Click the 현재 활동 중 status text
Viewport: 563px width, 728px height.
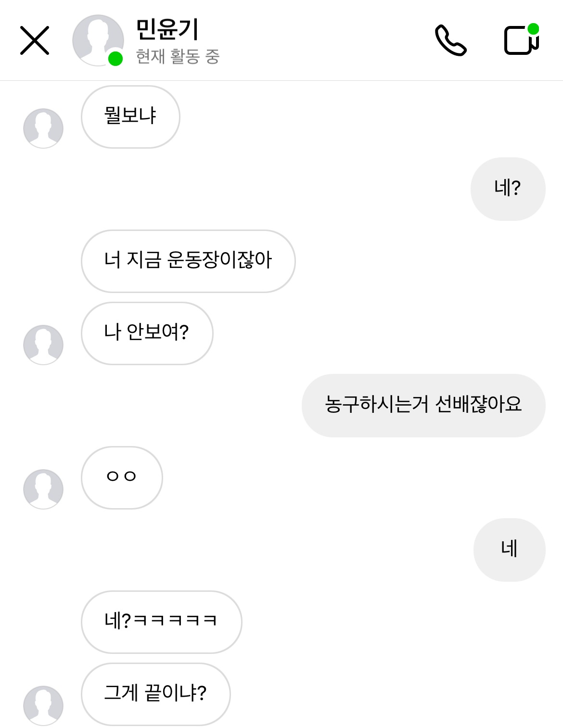tap(178, 57)
